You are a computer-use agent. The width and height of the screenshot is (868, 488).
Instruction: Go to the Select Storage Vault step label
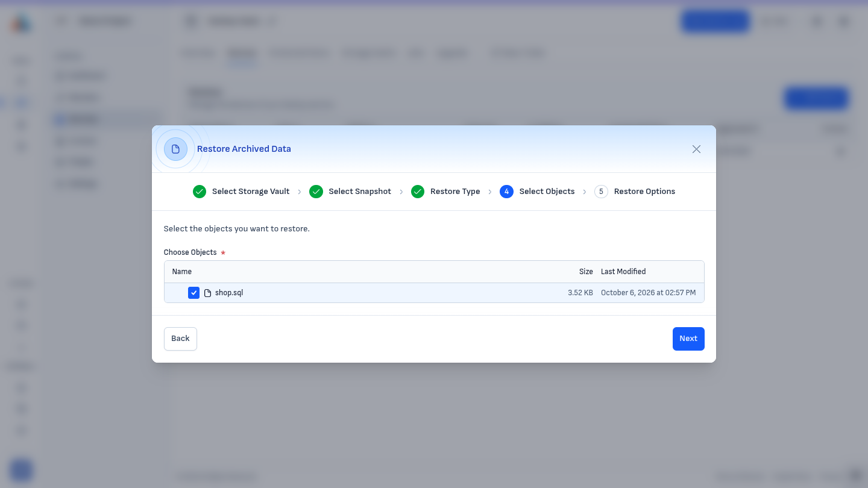coord(251,192)
